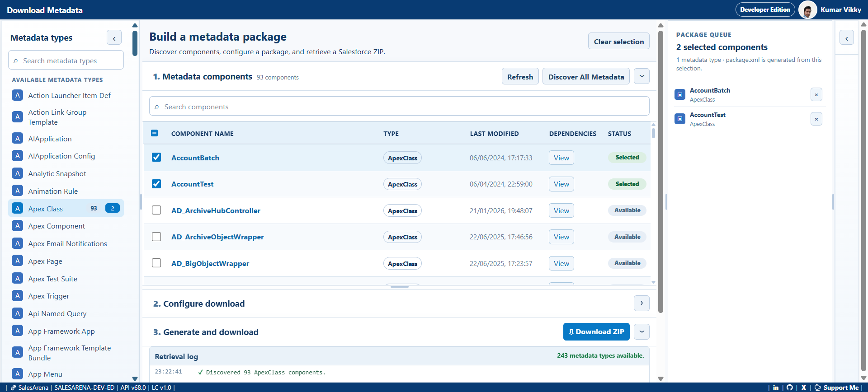The image size is (868, 392).
Task: Click the Apex Trigger type icon
Action: coord(17,296)
